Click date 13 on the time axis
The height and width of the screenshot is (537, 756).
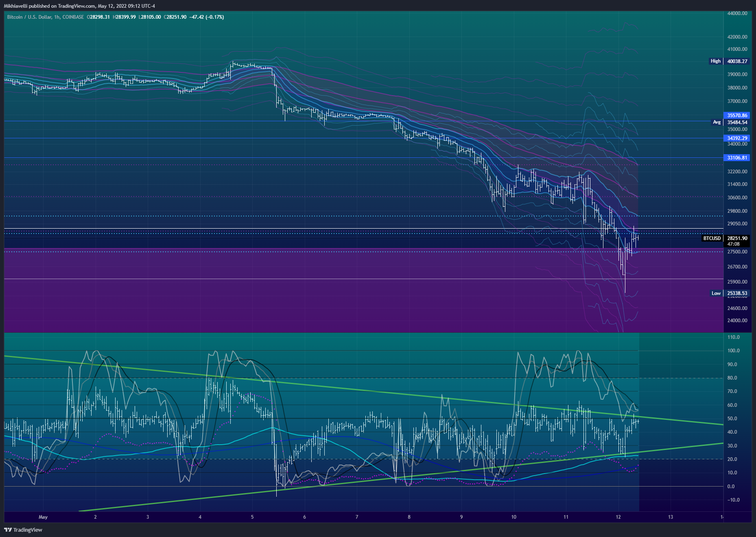tap(671, 517)
